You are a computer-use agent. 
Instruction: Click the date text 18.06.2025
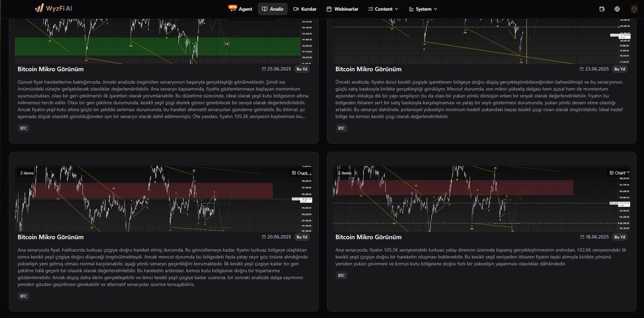tap(597, 237)
